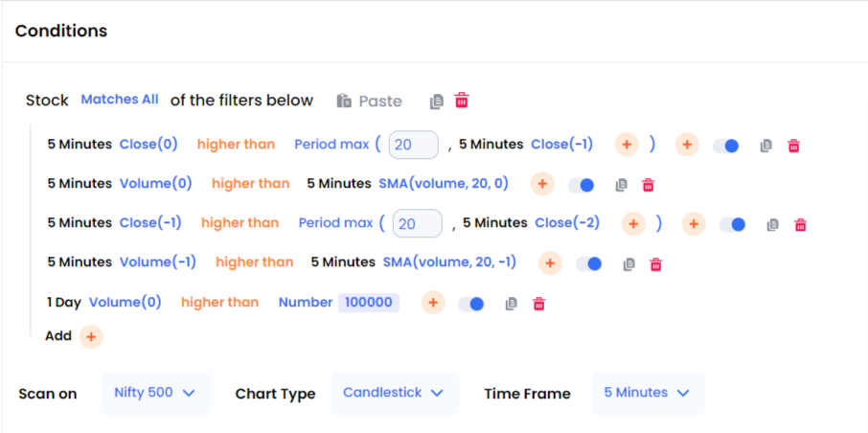The image size is (868, 433).
Task: Delete the entire Stock filter group
Action: point(462,101)
